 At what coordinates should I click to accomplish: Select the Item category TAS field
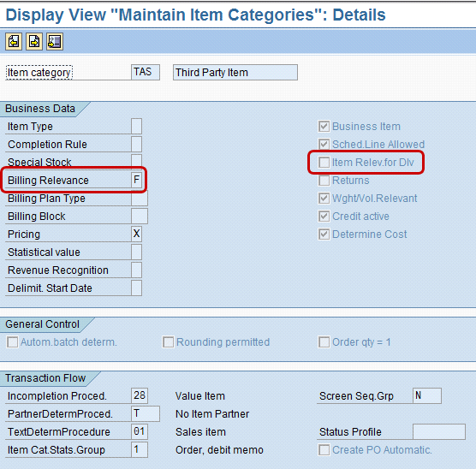[x=146, y=72]
